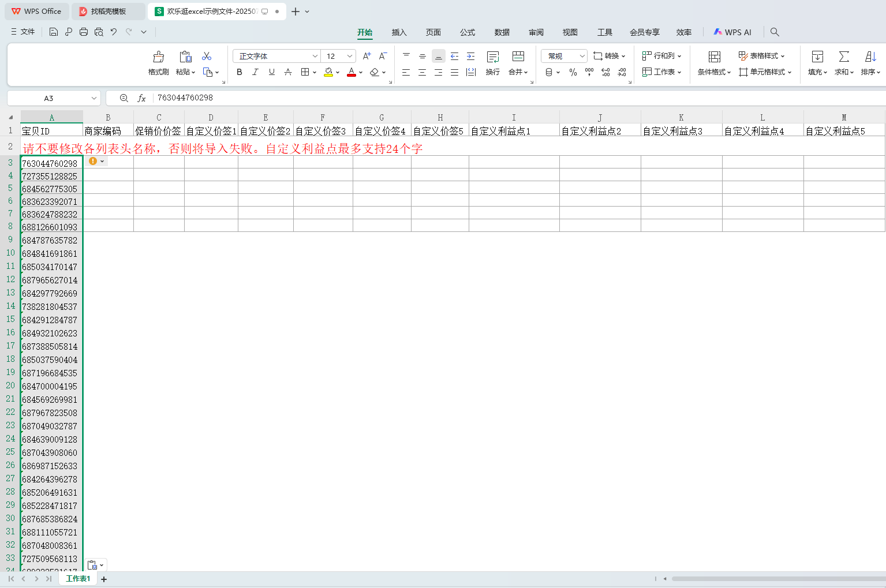Open the 数据 (Data) ribbon tab
The width and height of the screenshot is (886, 588).
point(502,32)
